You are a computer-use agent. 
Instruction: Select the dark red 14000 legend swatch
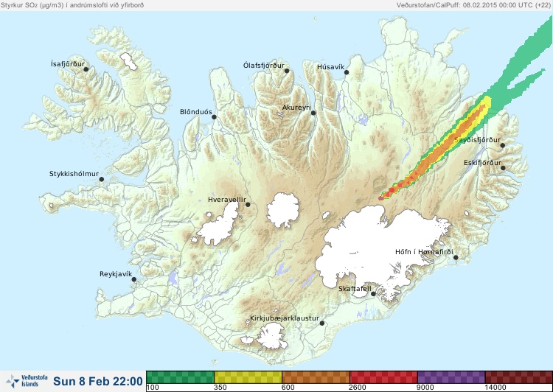pyautogui.click(x=519, y=377)
